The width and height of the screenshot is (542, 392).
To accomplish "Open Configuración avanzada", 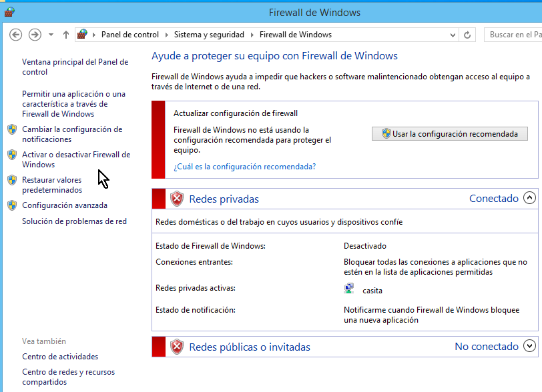I will (x=65, y=205).
